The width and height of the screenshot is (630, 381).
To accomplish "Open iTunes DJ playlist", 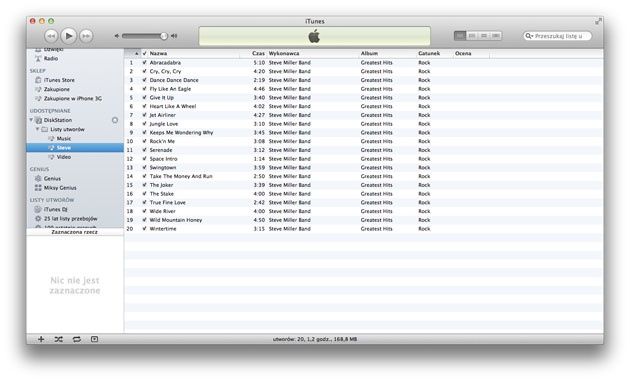I will pyautogui.click(x=55, y=209).
